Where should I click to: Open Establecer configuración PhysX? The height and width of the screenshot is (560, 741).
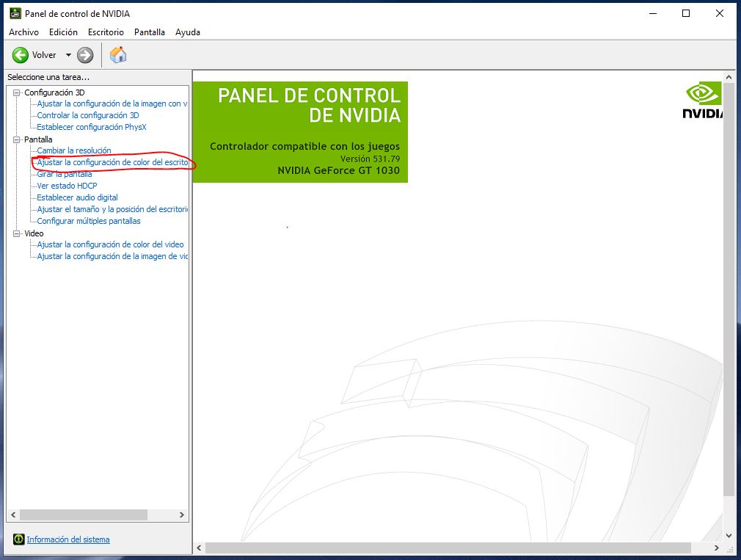point(92,127)
